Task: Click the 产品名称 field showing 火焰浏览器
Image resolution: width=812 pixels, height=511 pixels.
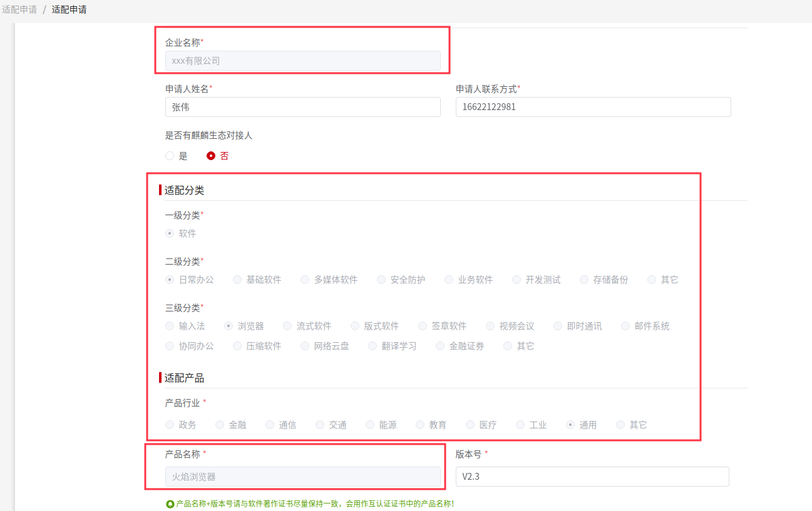Action: [x=302, y=477]
